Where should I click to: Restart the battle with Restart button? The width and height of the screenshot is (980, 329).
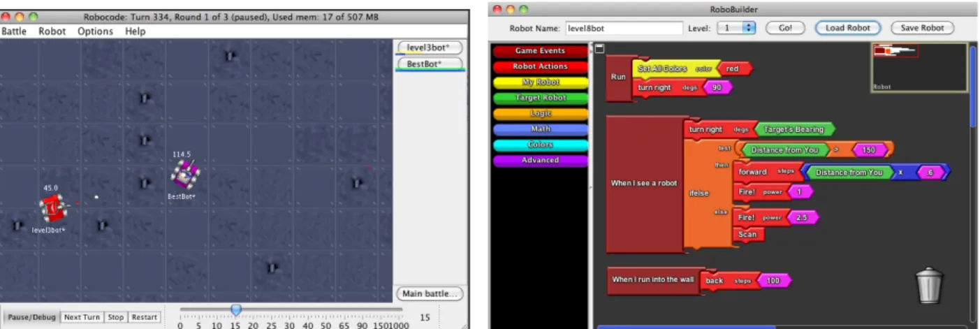144,317
